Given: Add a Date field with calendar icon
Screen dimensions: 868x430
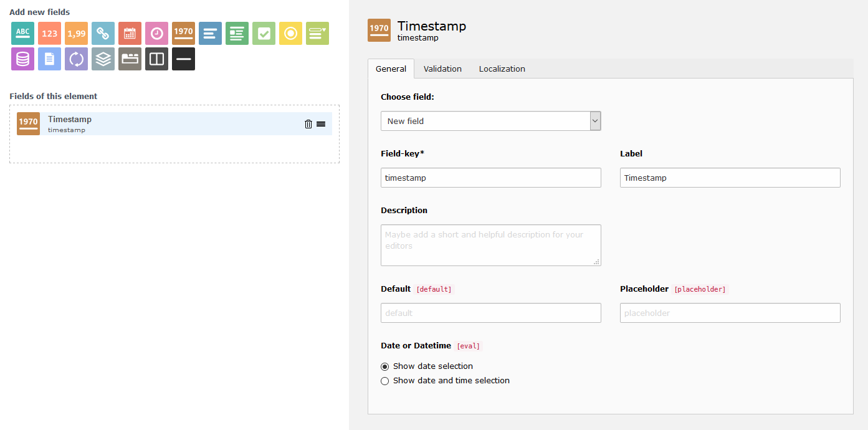Looking at the screenshot, I should [x=130, y=33].
